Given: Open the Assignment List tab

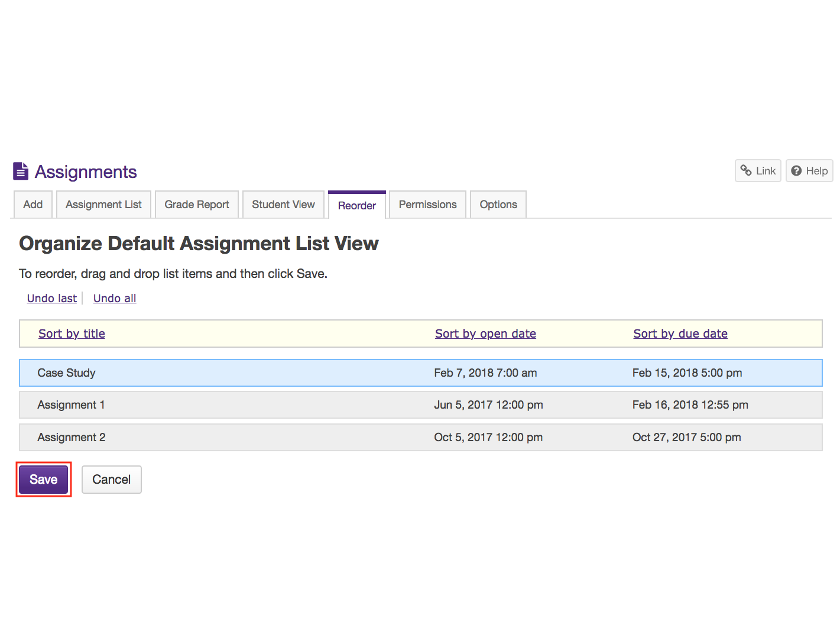Looking at the screenshot, I should point(103,204).
